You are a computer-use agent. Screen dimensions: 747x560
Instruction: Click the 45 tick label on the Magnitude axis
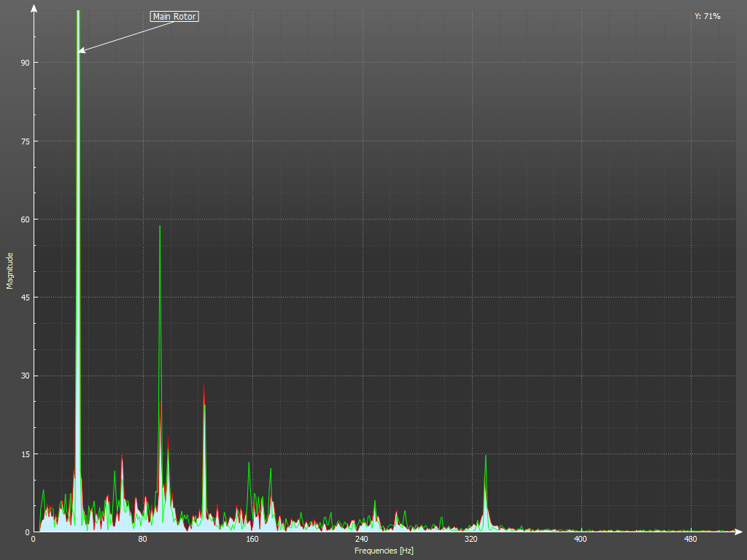pos(24,297)
